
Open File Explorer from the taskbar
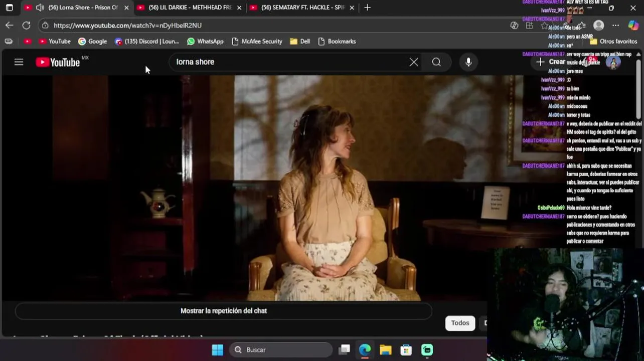coord(385,350)
